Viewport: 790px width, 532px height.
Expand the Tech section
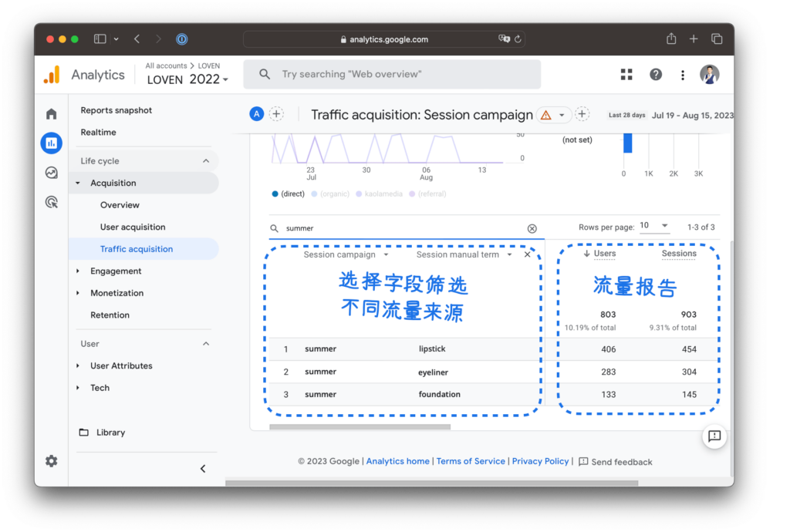click(x=78, y=388)
